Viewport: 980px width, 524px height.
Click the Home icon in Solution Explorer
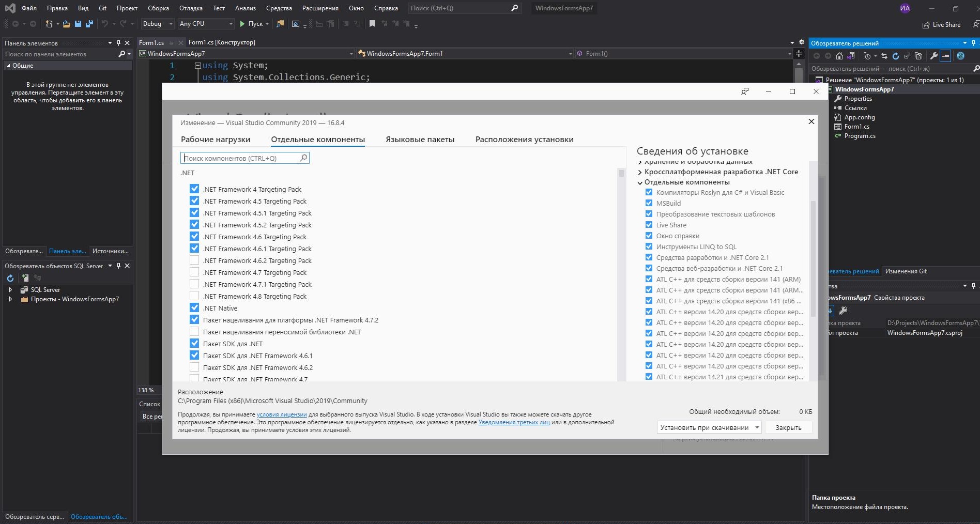[839, 56]
